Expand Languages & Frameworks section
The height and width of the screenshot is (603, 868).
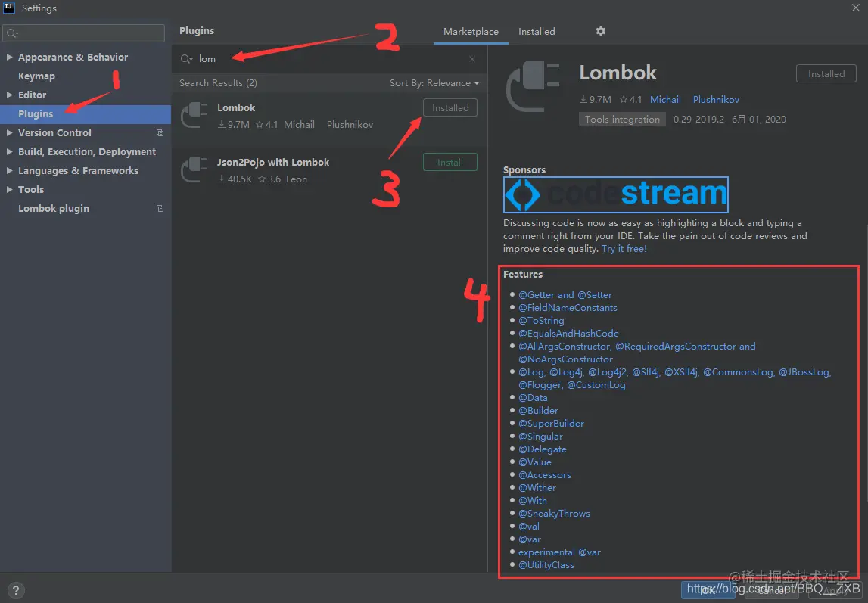pos(9,170)
